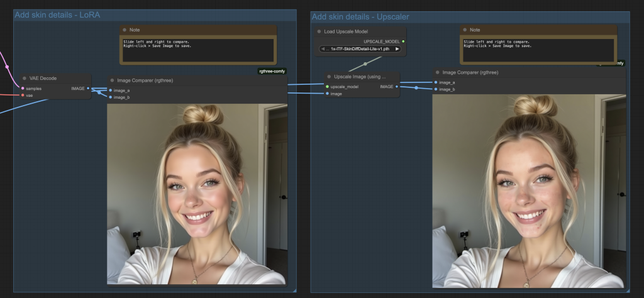The height and width of the screenshot is (298, 644).
Task: Collapse the left Image Comparer node dot
Action: [x=112, y=80]
